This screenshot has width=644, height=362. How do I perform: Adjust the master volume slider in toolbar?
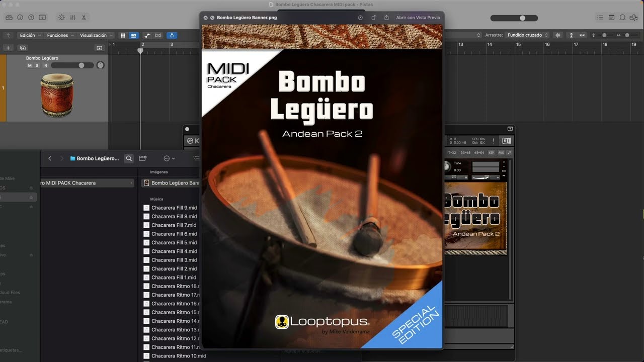(x=514, y=18)
